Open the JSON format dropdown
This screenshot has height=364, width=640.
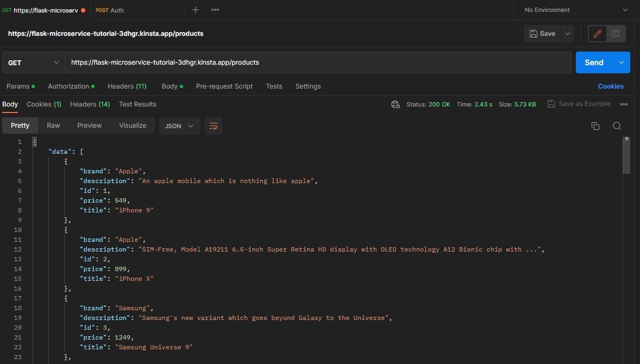pyautogui.click(x=179, y=125)
